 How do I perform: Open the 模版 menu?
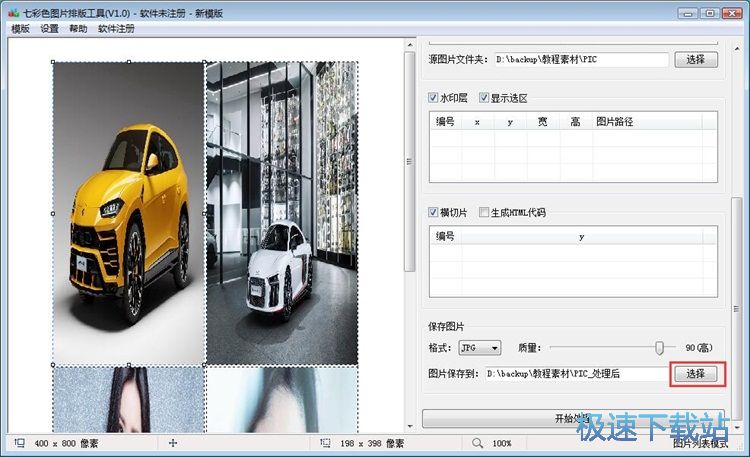click(x=20, y=29)
